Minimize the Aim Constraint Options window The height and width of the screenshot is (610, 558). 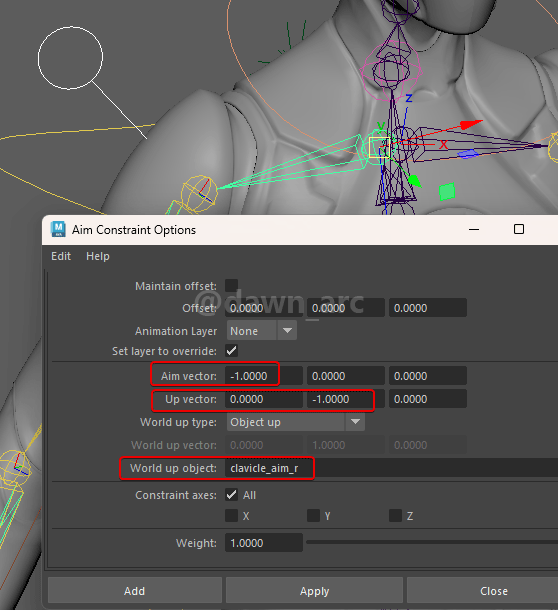(474, 230)
